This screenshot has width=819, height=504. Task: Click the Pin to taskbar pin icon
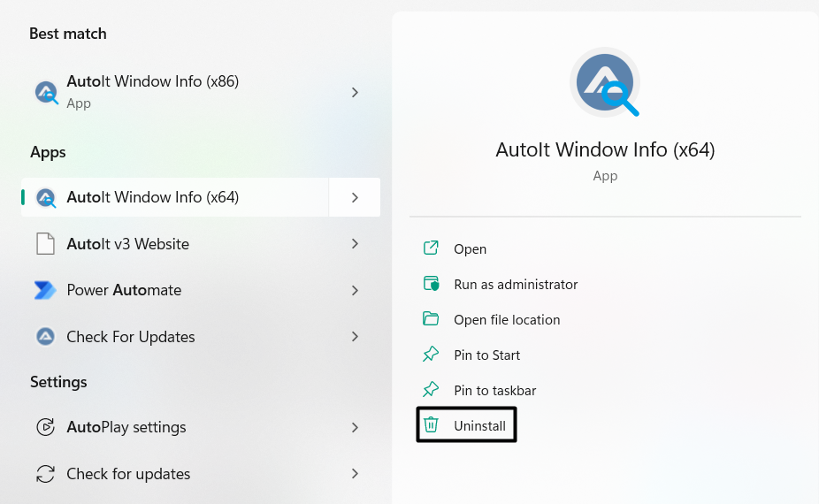431,390
